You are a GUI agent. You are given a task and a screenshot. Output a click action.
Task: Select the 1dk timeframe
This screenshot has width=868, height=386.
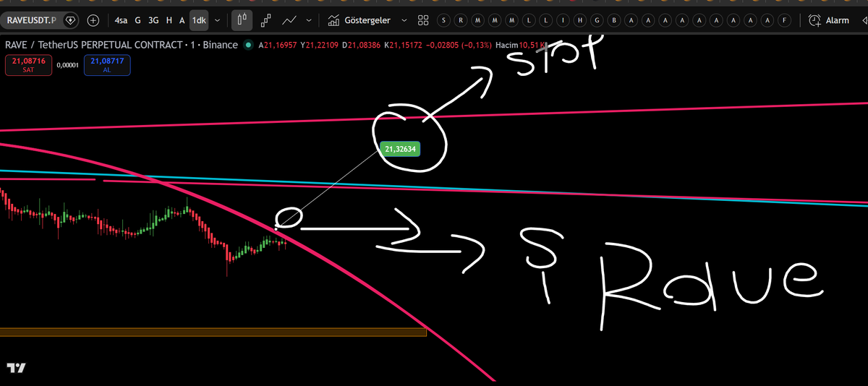click(199, 20)
